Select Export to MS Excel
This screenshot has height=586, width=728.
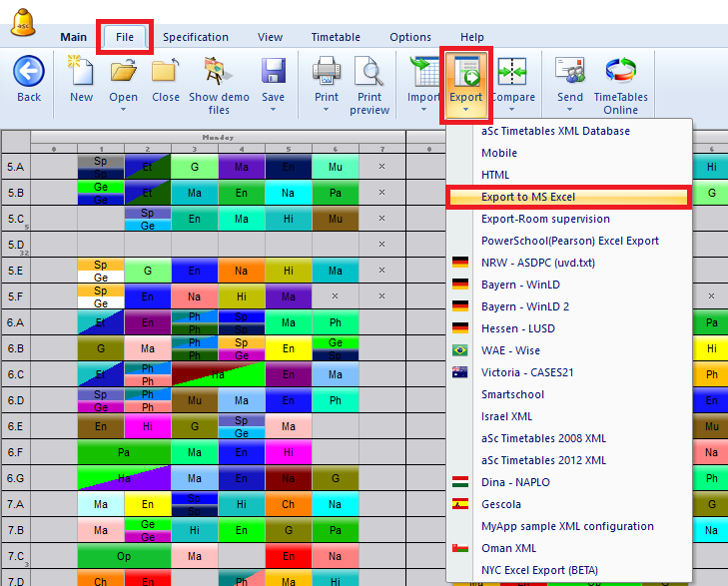click(528, 198)
